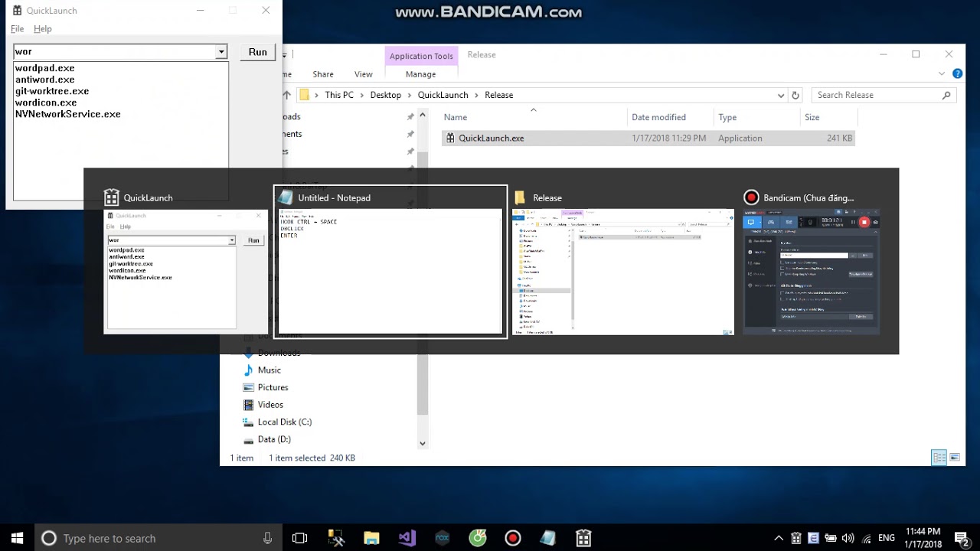Click navigation pane scrollbar down arrow

pos(422,443)
